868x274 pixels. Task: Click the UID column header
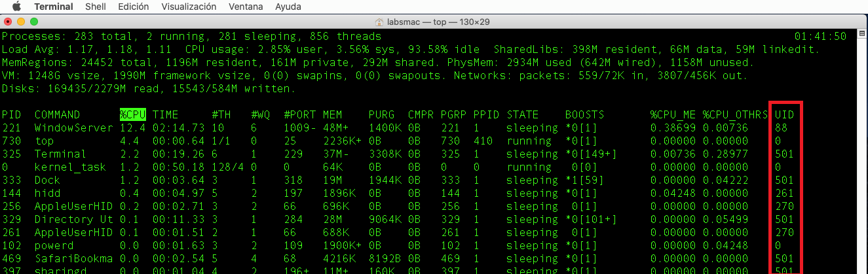(x=784, y=114)
